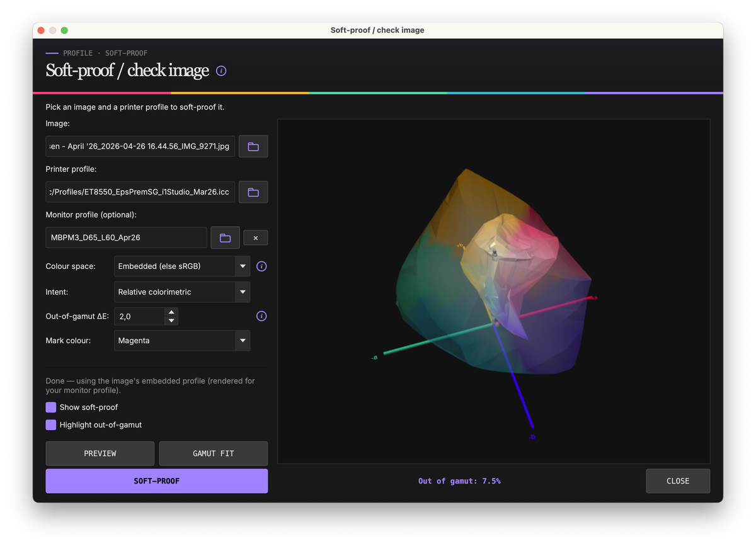Click the CLOSE button

click(678, 481)
